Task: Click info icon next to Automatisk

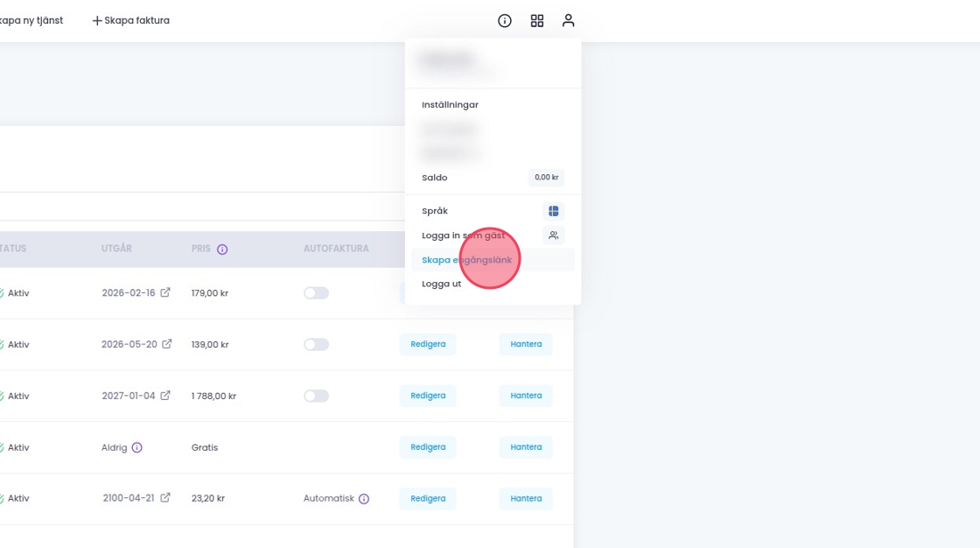Action: point(364,499)
